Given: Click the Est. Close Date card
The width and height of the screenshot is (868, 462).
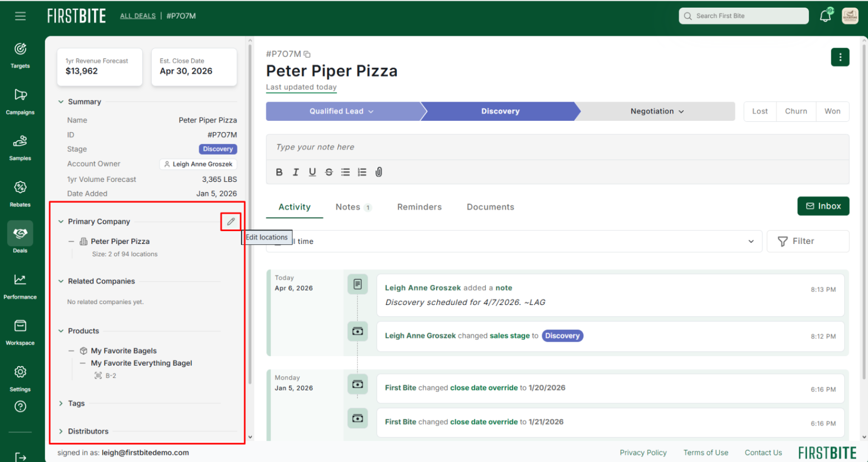Looking at the screenshot, I should (x=194, y=67).
